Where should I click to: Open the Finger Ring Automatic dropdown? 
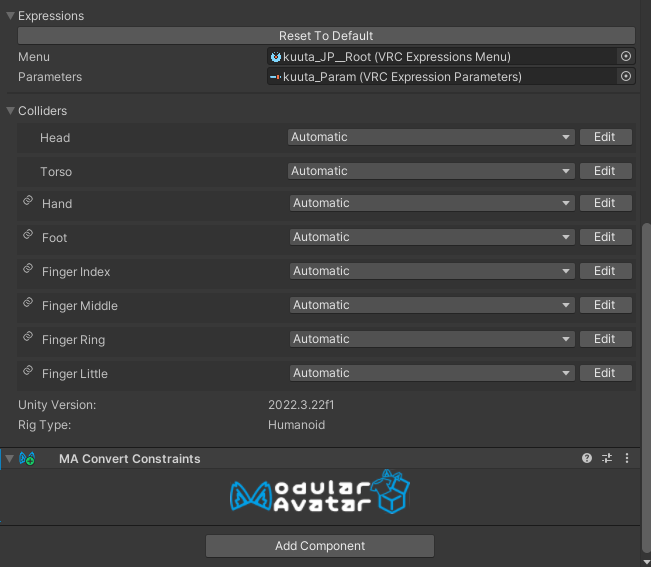pyautogui.click(x=432, y=339)
